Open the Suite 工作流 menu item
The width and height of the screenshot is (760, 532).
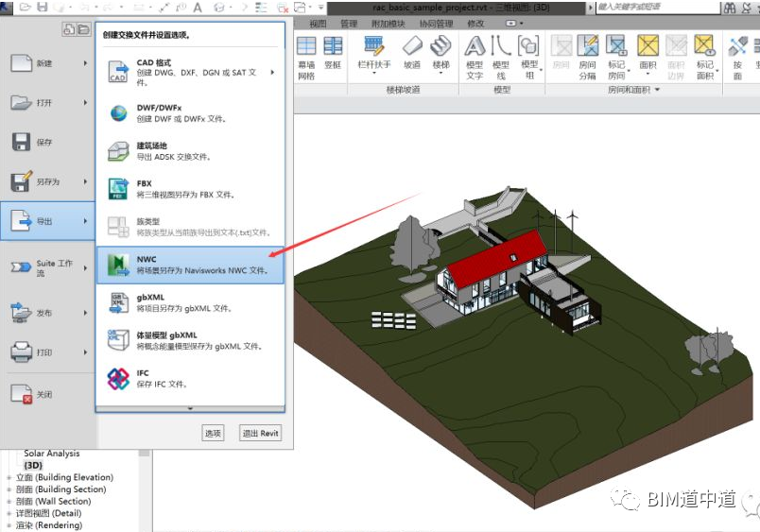pos(47,267)
